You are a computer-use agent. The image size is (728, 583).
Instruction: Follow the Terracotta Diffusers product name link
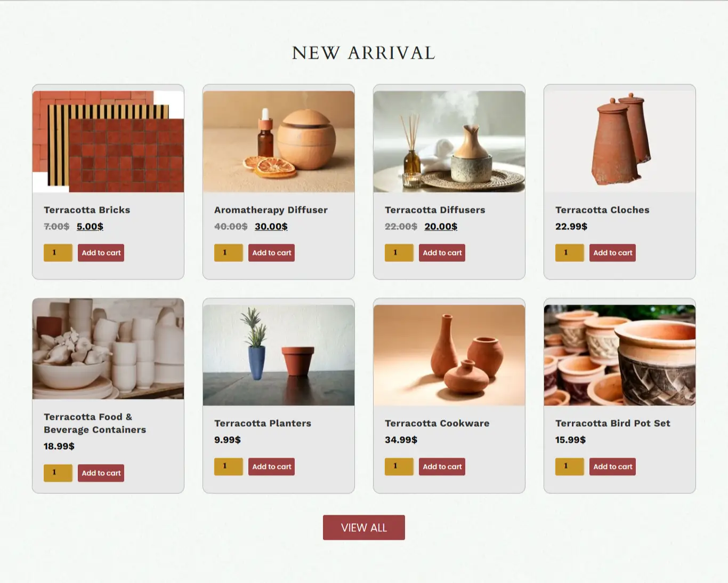point(435,210)
